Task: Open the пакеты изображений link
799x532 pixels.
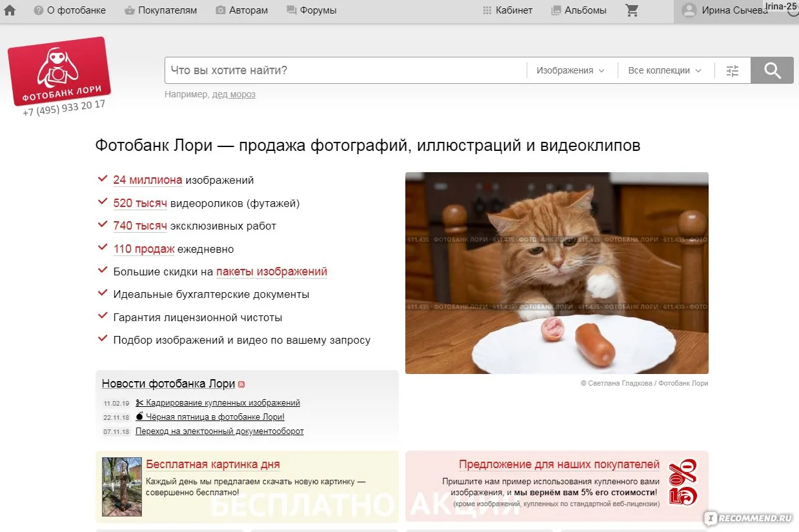Action: (x=272, y=272)
